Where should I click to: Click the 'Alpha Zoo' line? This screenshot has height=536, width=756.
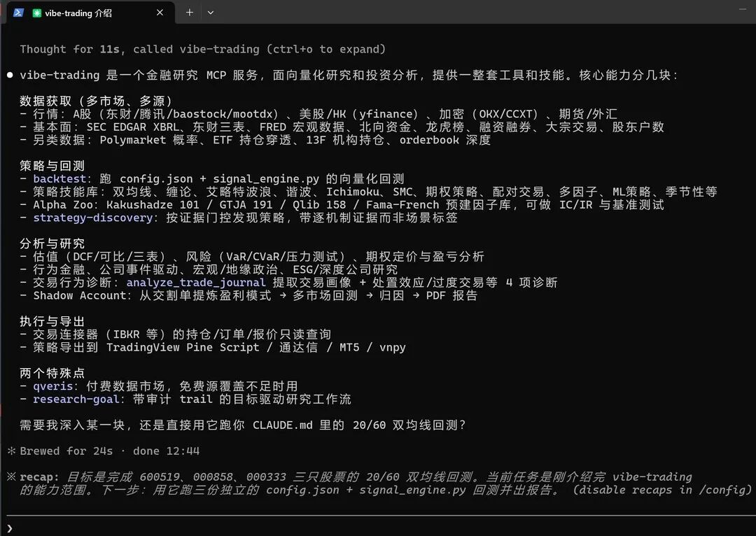coord(342,205)
